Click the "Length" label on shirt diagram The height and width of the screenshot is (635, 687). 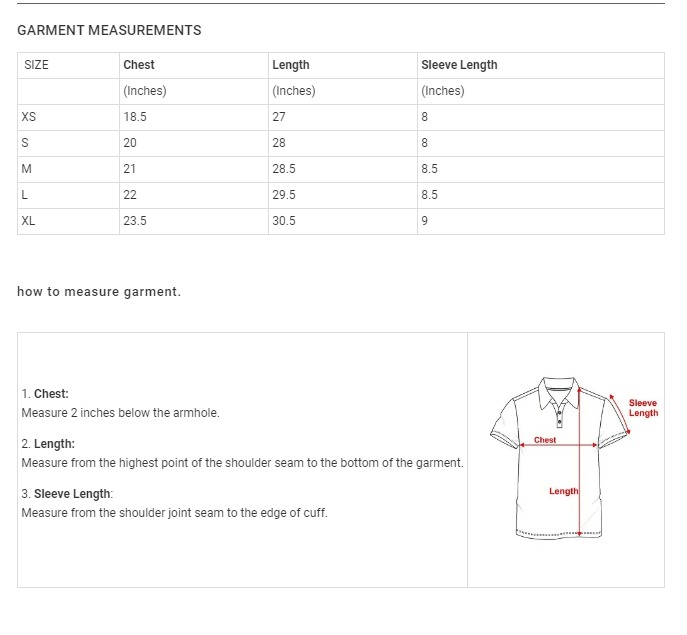pyautogui.click(x=563, y=491)
